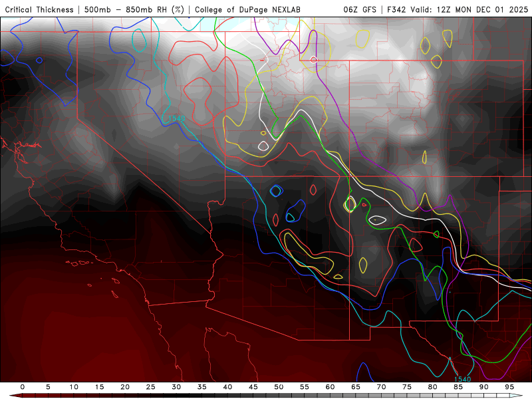Click the "25" value on the color scale
532x399 pixels.
coord(151,387)
